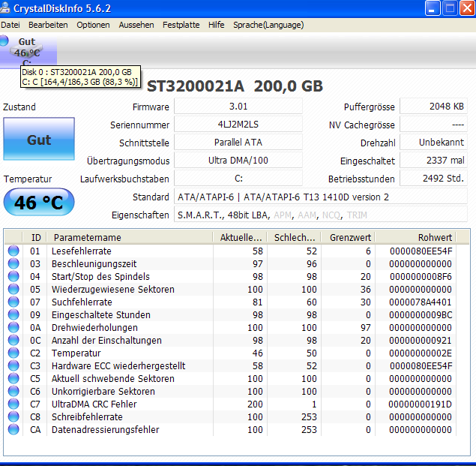Click the greyed-out NCQ feature label
Image resolution: width=476 pixels, height=466 pixels.
pos(331,215)
